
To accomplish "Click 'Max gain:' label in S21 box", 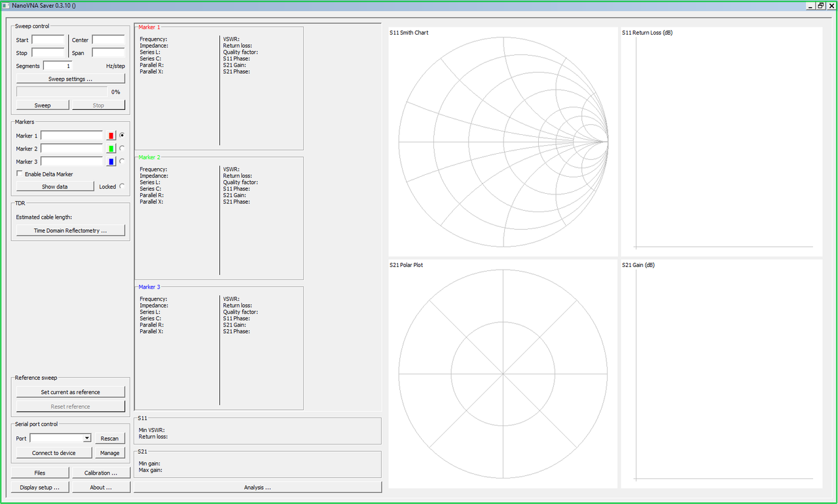I will (x=151, y=470).
